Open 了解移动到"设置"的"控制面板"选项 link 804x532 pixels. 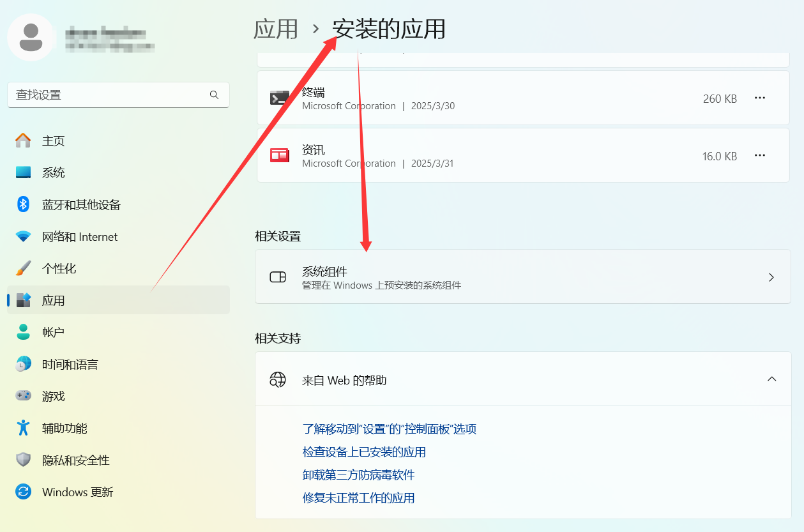tap(390, 429)
